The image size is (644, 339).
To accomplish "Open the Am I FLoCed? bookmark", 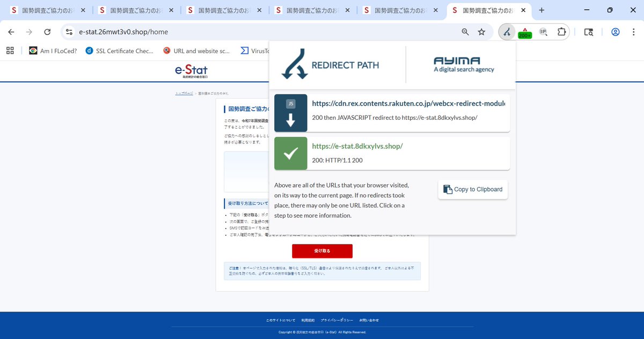I will (53, 51).
